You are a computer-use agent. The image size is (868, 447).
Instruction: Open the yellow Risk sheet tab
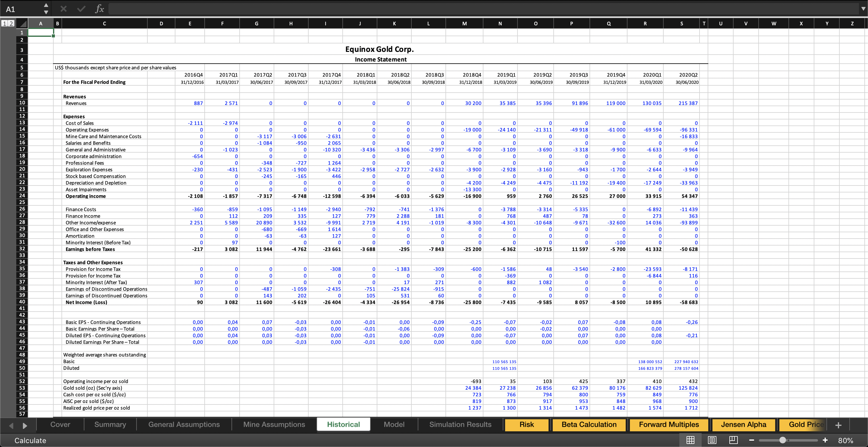click(526, 424)
